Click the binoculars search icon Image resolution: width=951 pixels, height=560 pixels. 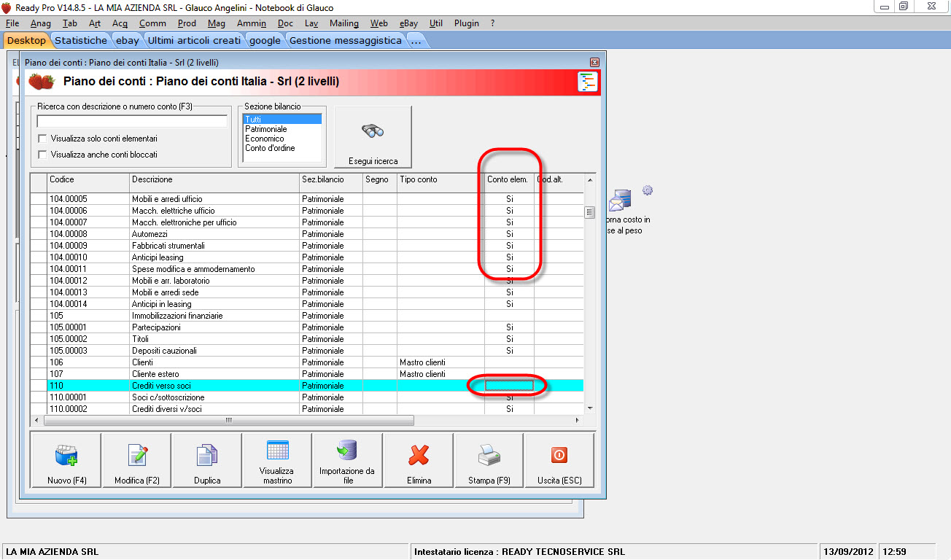click(x=373, y=131)
